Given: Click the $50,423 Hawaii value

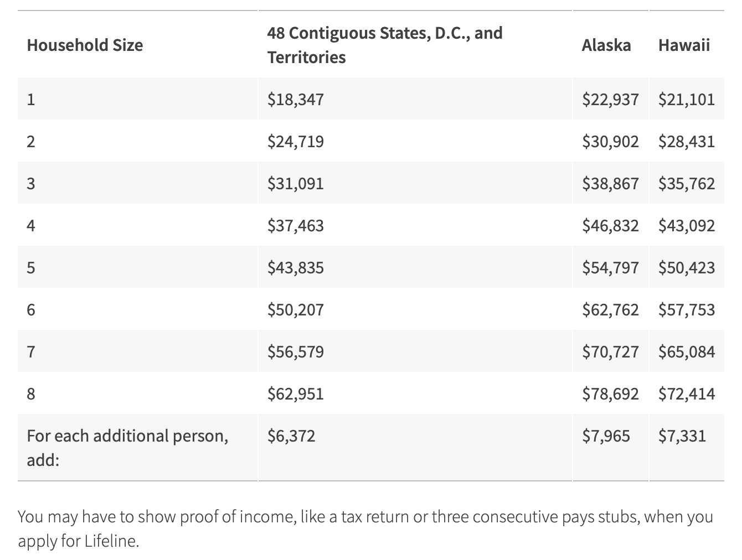Looking at the screenshot, I should 687,267.
